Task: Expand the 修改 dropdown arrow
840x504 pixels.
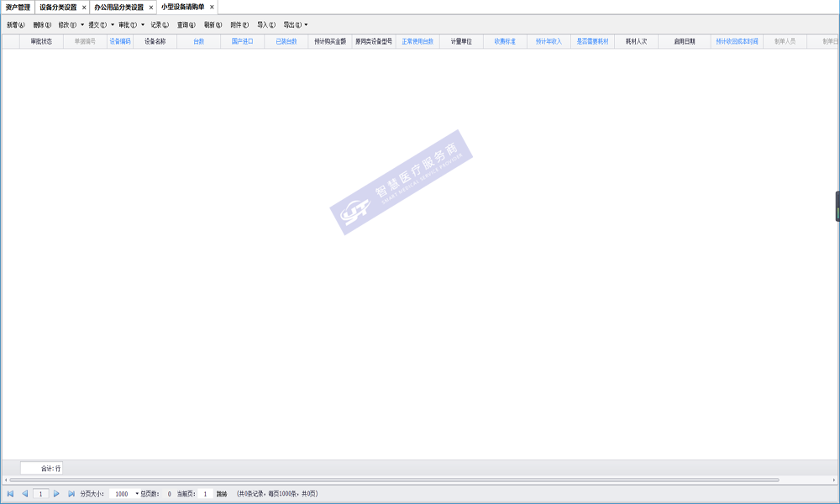Action: pyautogui.click(x=82, y=25)
